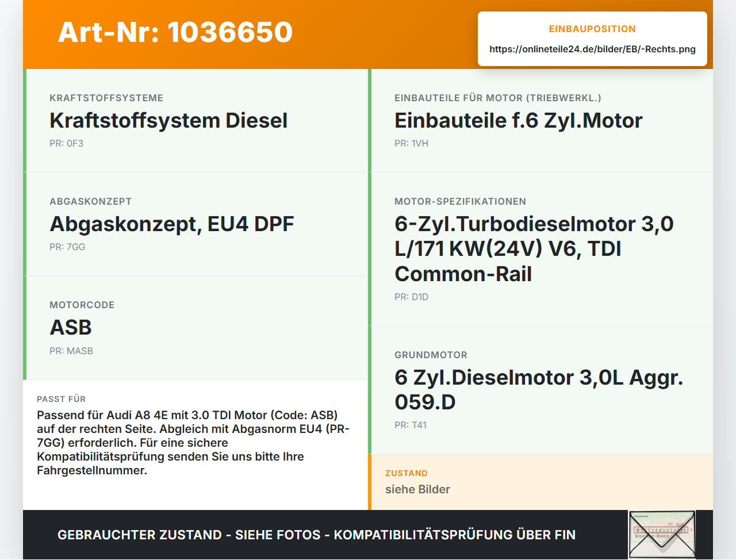Screen dimensions: 736x560
Task: Click the PR: 7GG code
Action: [x=67, y=247]
